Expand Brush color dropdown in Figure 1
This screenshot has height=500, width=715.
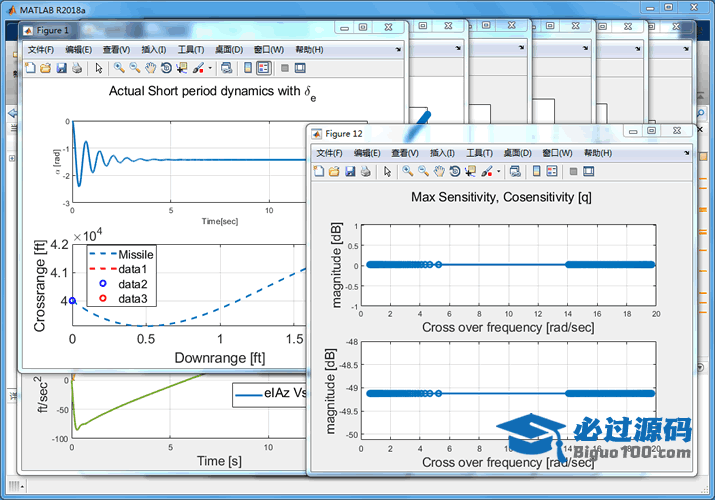[210, 68]
